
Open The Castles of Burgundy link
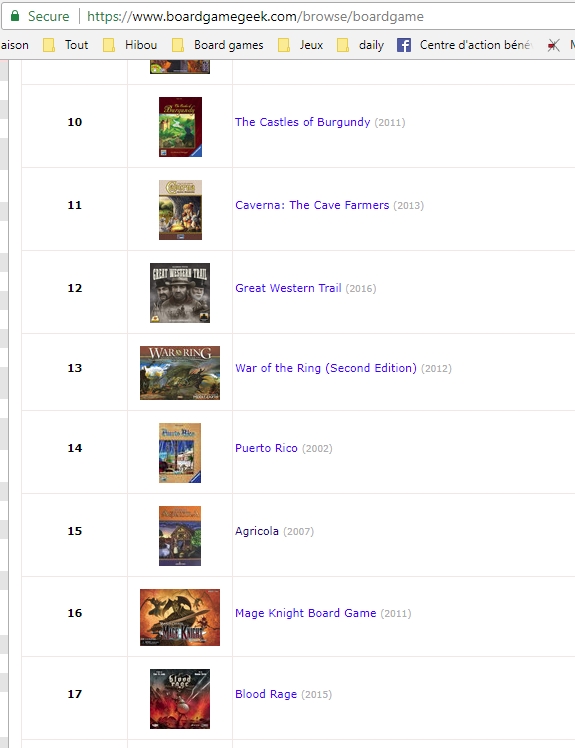(x=303, y=122)
